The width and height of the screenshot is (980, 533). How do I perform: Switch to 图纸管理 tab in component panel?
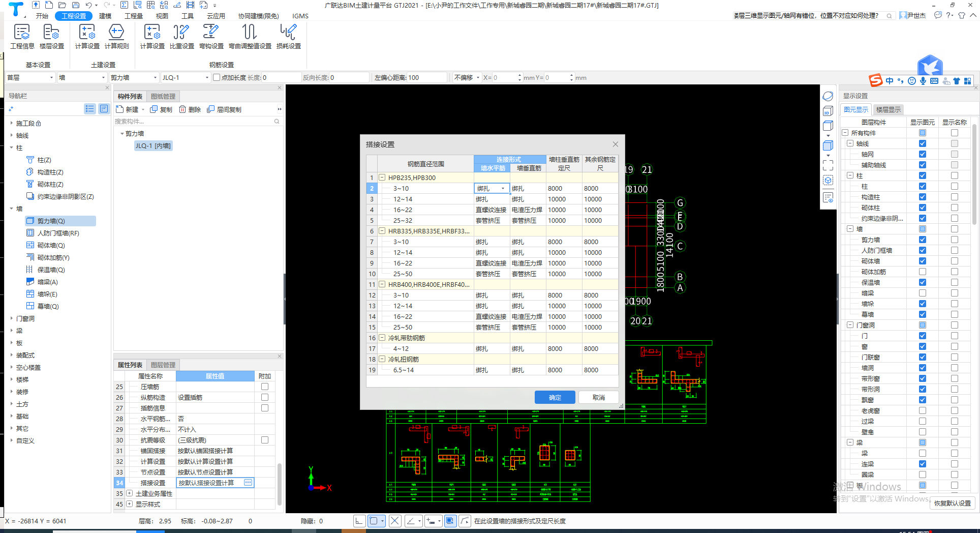pos(163,96)
